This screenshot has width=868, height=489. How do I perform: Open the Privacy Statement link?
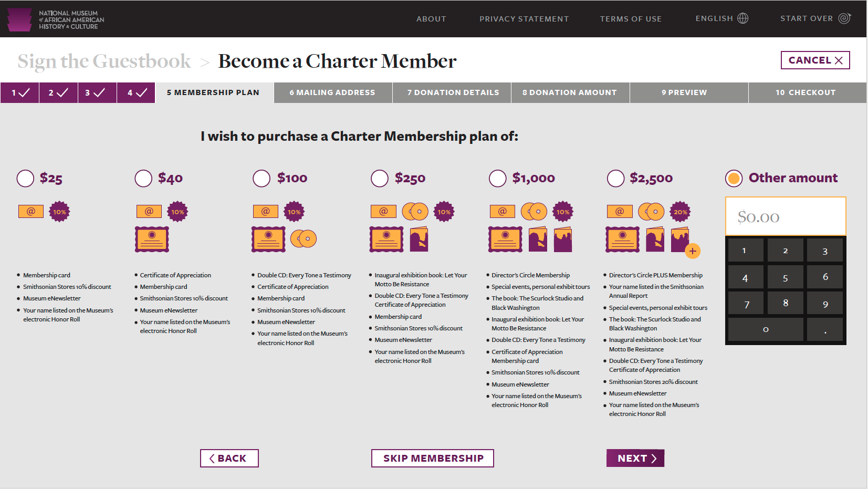[524, 19]
